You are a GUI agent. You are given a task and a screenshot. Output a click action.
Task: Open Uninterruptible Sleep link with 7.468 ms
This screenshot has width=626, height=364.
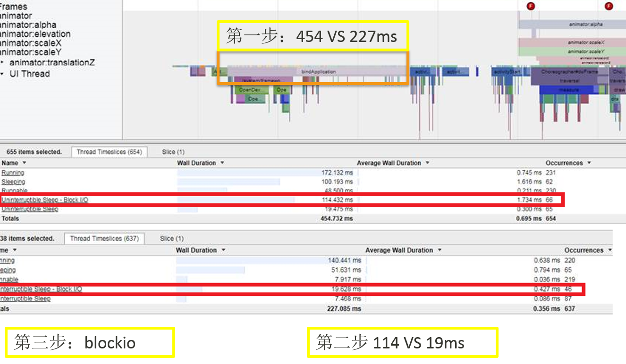(25, 298)
